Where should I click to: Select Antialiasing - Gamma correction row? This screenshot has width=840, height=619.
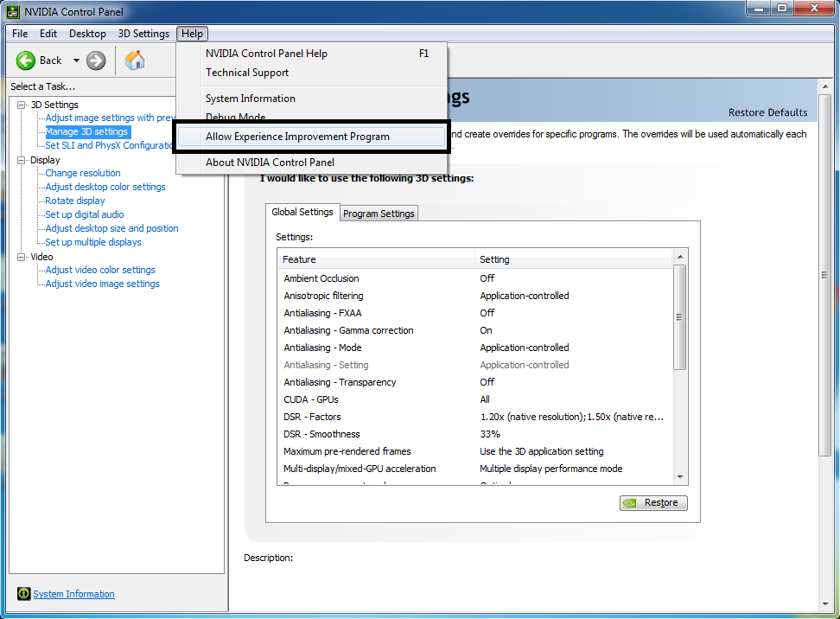[x=474, y=330]
